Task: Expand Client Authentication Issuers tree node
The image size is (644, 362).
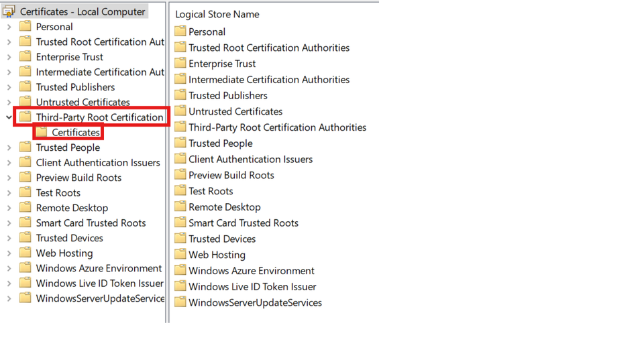Action: (9, 163)
